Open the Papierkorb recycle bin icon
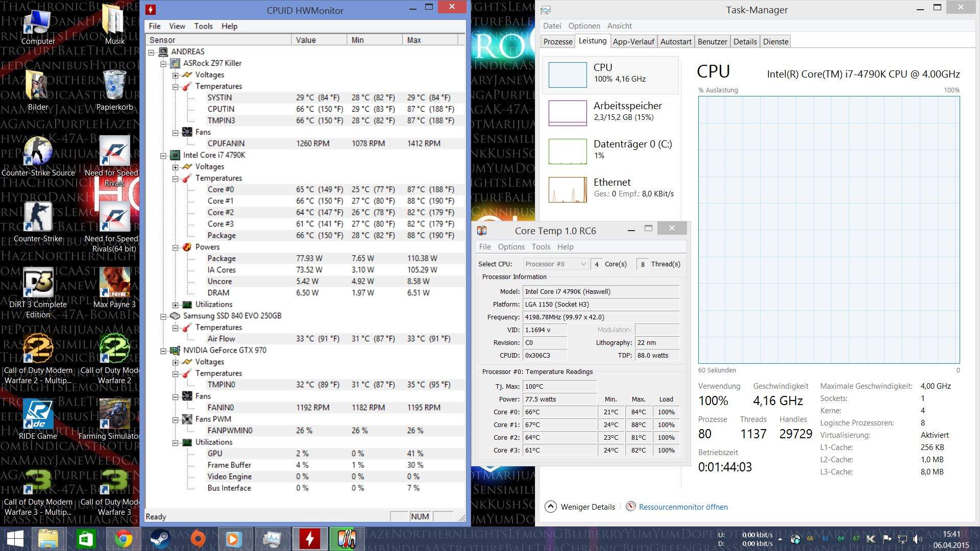This screenshot has height=551, width=980. pos(114,91)
